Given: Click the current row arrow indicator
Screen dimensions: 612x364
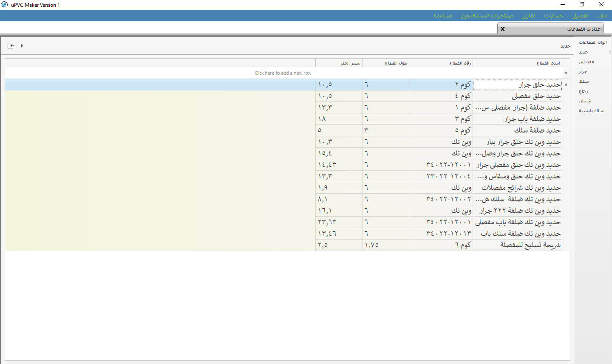Looking at the screenshot, I should pyautogui.click(x=566, y=85).
